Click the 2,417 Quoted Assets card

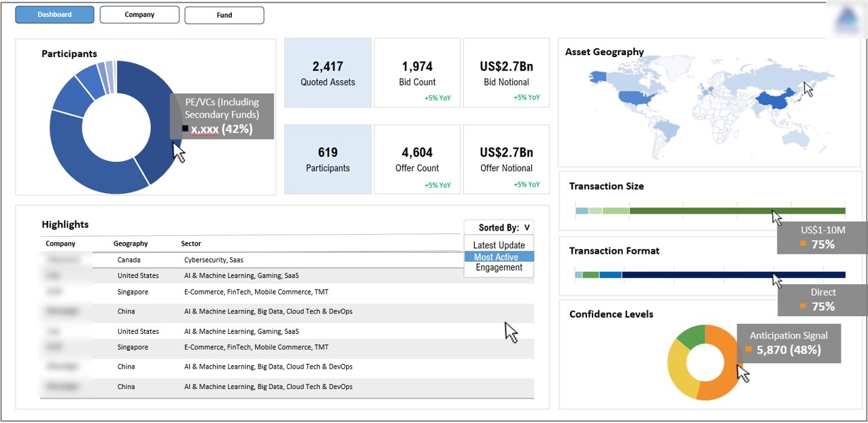click(x=328, y=72)
